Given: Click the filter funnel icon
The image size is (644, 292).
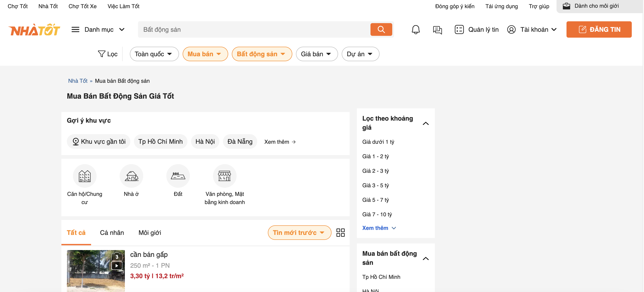Looking at the screenshot, I should pyautogui.click(x=102, y=54).
